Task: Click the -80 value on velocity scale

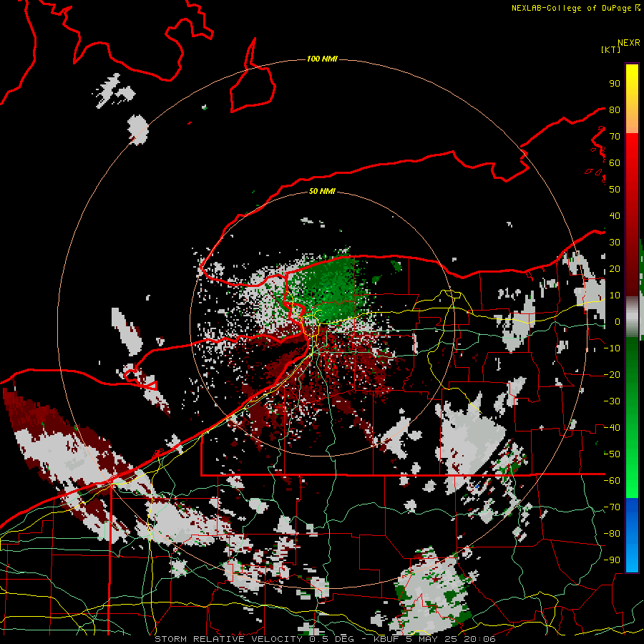Action: point(613,534)
